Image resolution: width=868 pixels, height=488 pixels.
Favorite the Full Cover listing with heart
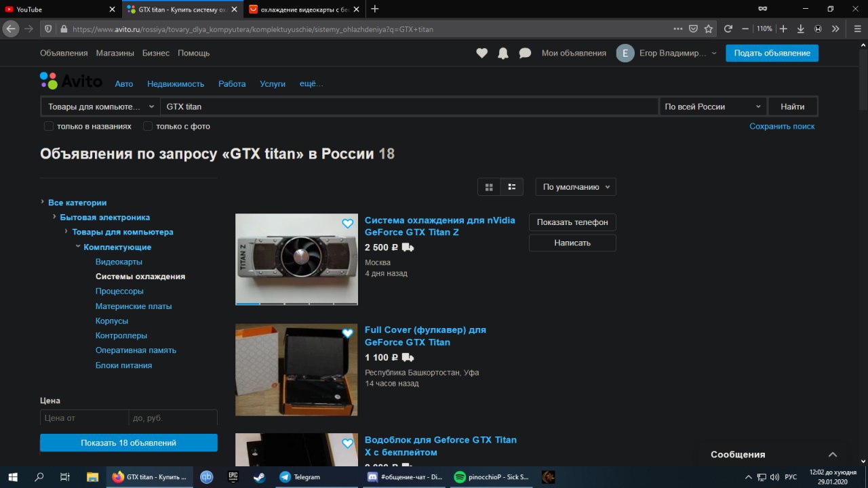point(348,333)
